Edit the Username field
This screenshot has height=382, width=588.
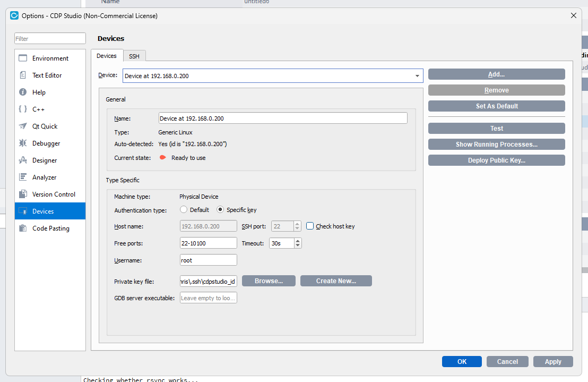click(x=209, y=260)
